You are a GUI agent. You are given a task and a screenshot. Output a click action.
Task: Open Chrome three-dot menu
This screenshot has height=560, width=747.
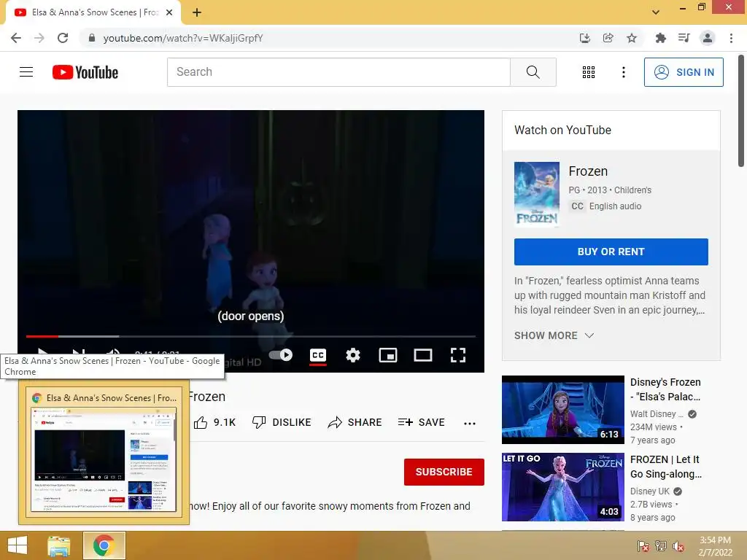pyautogui.click(x=731, y=38)
